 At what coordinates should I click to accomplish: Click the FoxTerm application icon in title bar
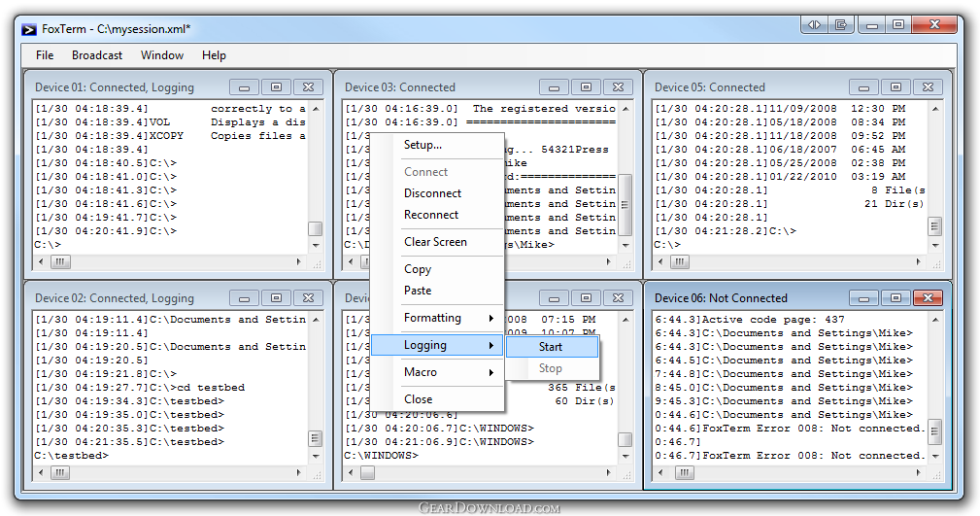point(29,29)
